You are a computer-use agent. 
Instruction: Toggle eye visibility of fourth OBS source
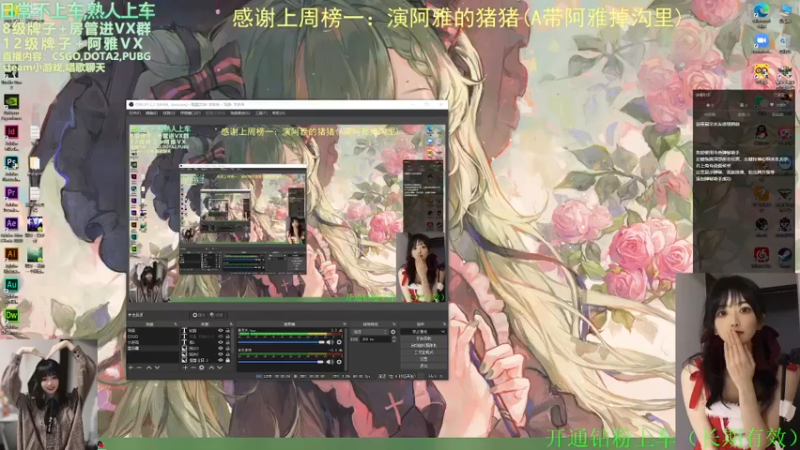220,348
